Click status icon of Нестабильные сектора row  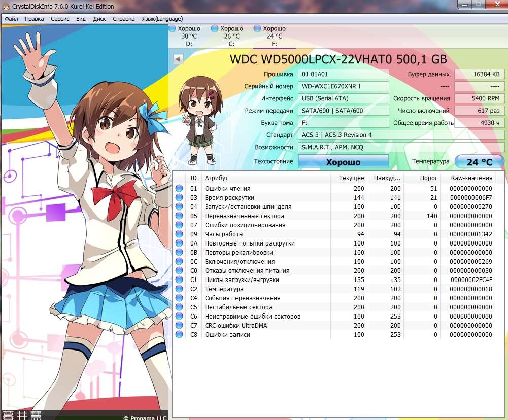pyautogui.click(x=179, y=307)
